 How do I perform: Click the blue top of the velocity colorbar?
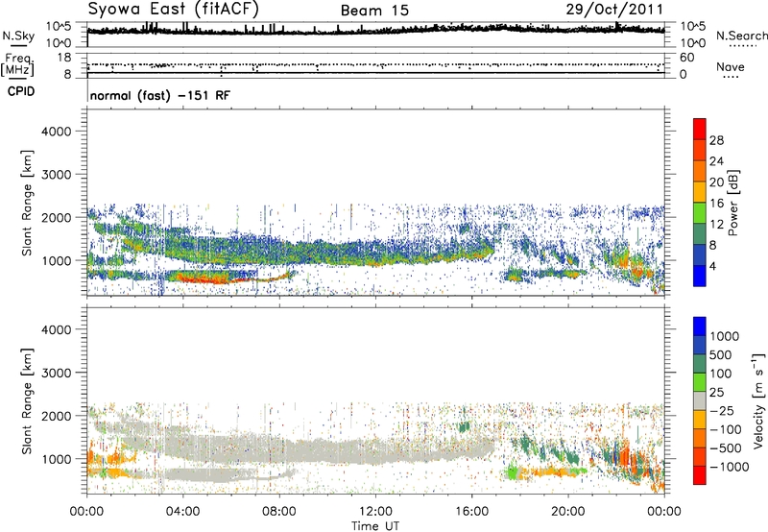coord(700,326)
